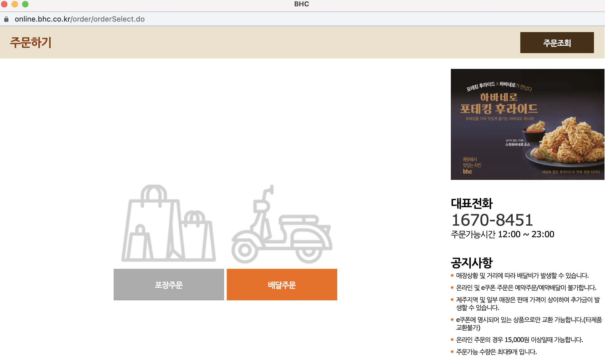Click the delivery fee notice line
Screen dimensions: 605x364
tap(522, 276)
